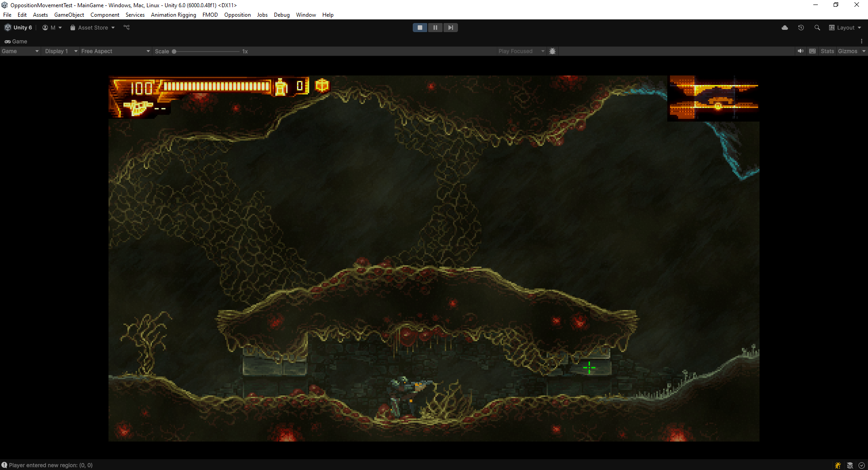
Task: Open the Opposition menu
Action: coord(237,15)
